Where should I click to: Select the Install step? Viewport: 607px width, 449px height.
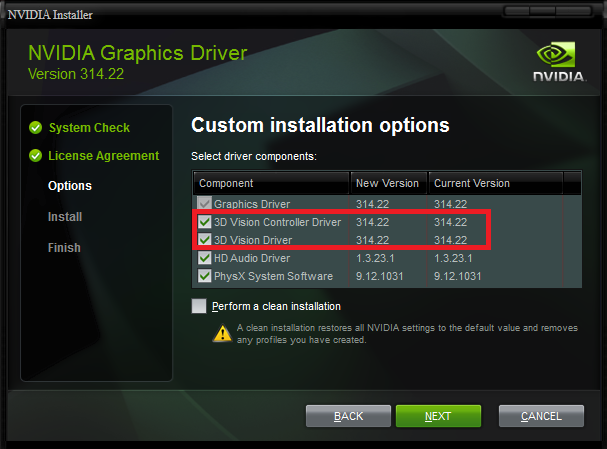(65, 217)
